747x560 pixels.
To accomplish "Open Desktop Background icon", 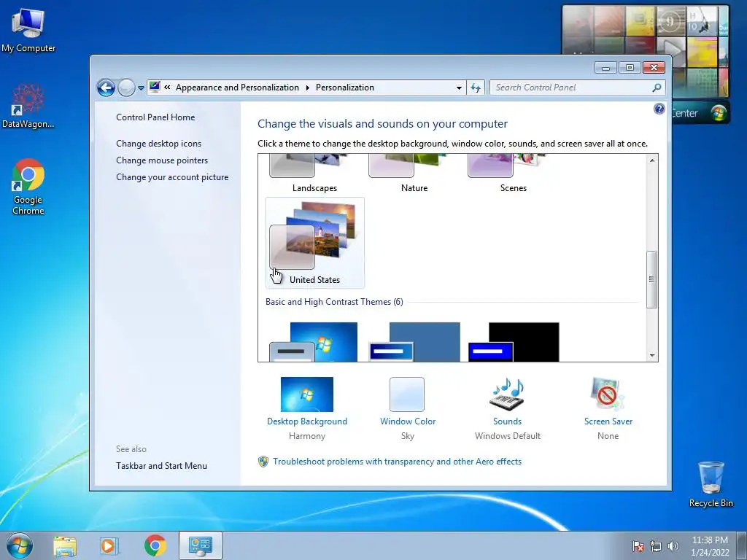I will [307, 394].
